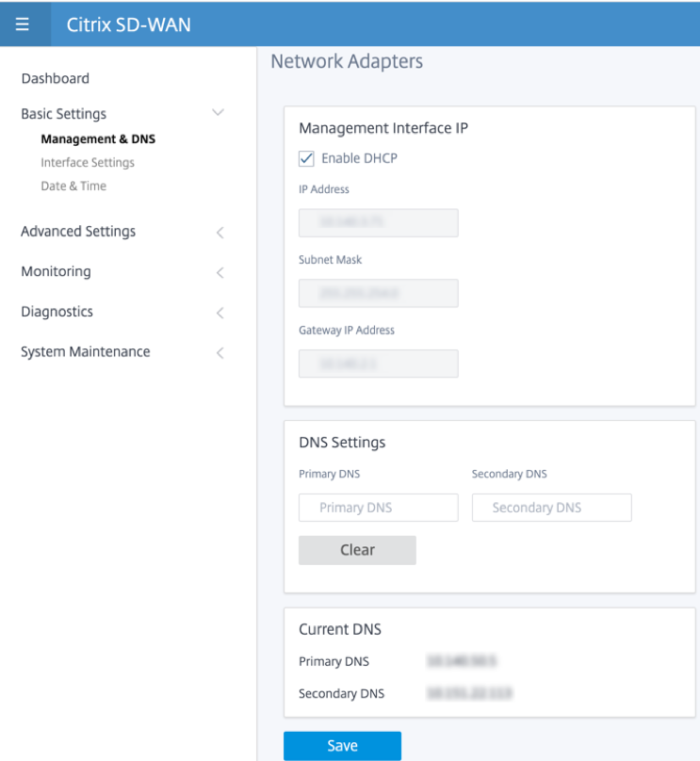Click the IP Address field
Image resolution: width=700 pixels, height=761 pixels.
[378, 223]
